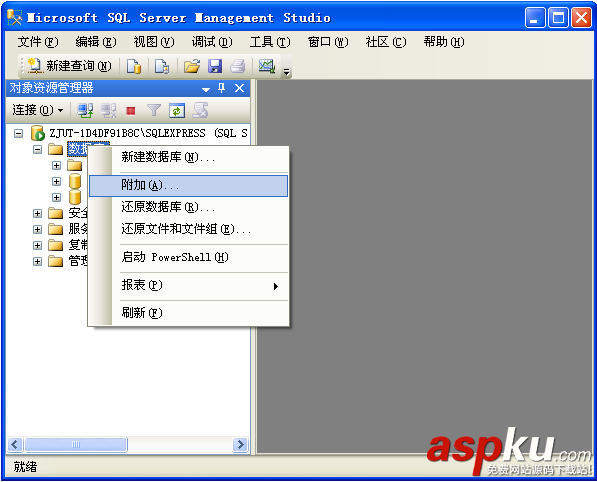Open the 编辑(E) menu
597x482 pixels.
tap(96, 42)
